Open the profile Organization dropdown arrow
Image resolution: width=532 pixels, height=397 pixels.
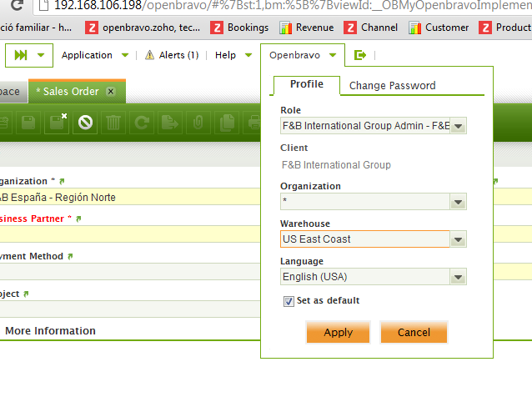pyautogui.click(x=458, y=202)
